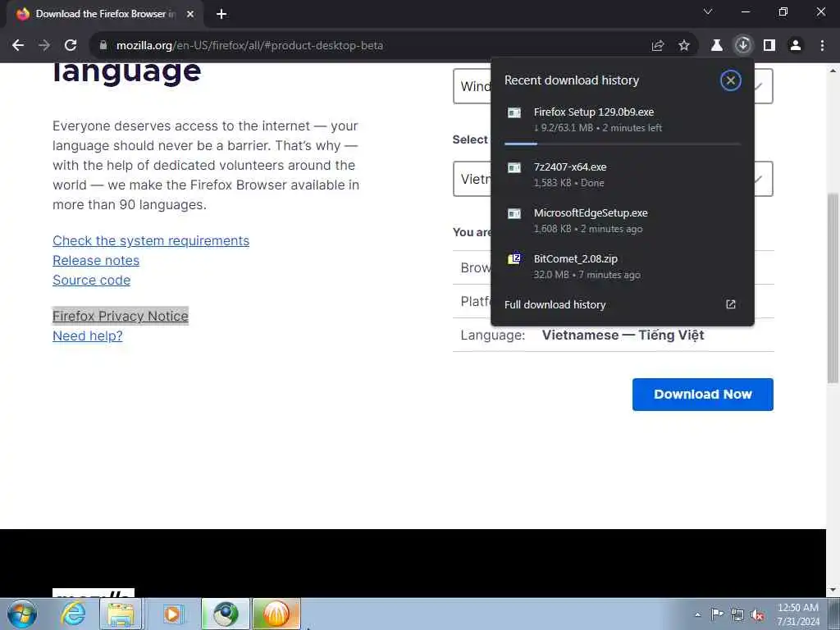Click the address bar URL field
Viewport: 840px width, 630px height.
pos(375,46)
